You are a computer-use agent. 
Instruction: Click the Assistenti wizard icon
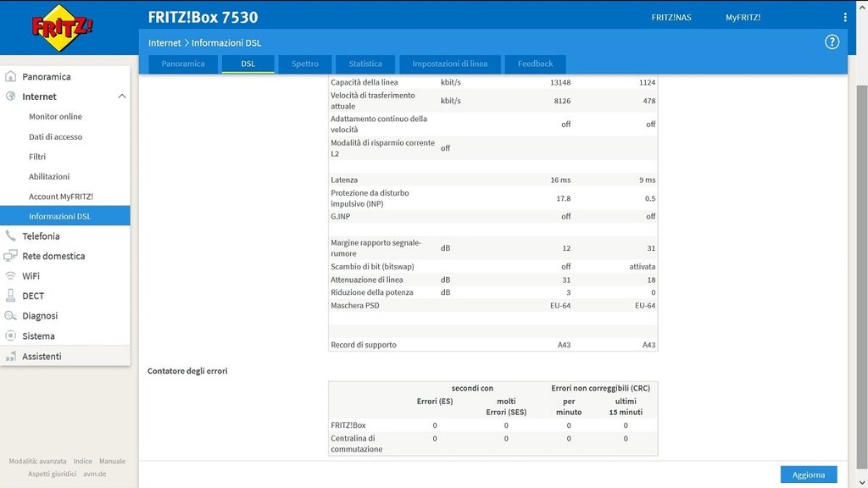coord(10,357)
